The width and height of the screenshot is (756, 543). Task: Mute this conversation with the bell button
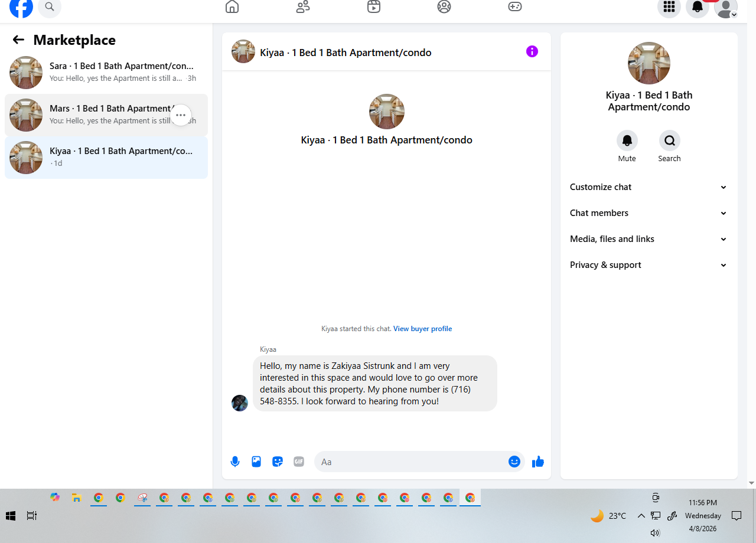627,140
